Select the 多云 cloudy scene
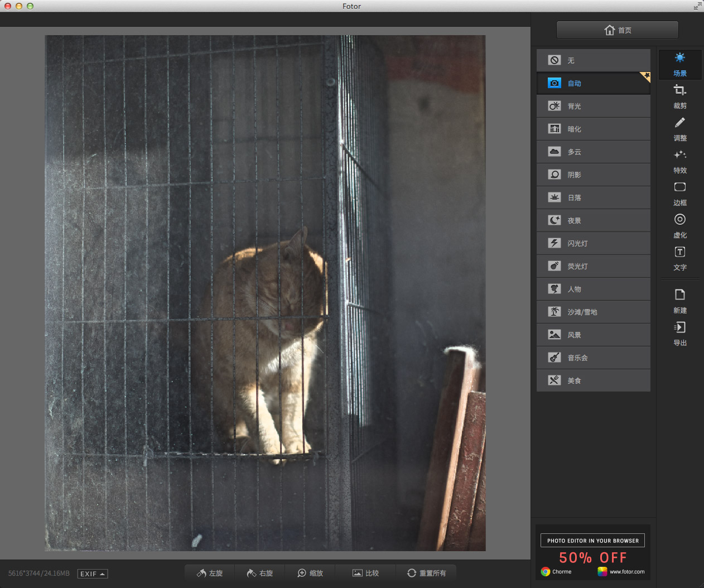The height and width of the screenshot is (588, 704). coord(593,152)
